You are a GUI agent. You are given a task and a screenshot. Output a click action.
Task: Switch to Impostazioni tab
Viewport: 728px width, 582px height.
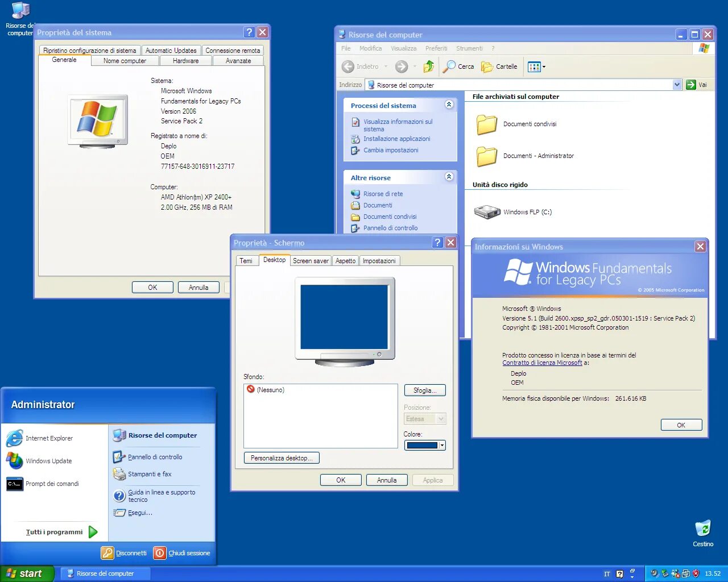point(379,261)
